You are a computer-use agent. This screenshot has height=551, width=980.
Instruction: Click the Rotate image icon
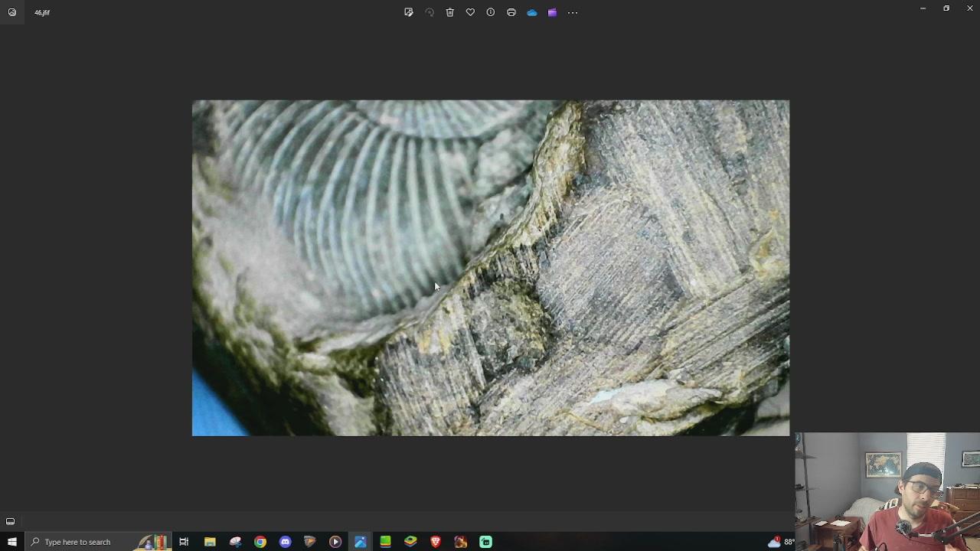430,12
